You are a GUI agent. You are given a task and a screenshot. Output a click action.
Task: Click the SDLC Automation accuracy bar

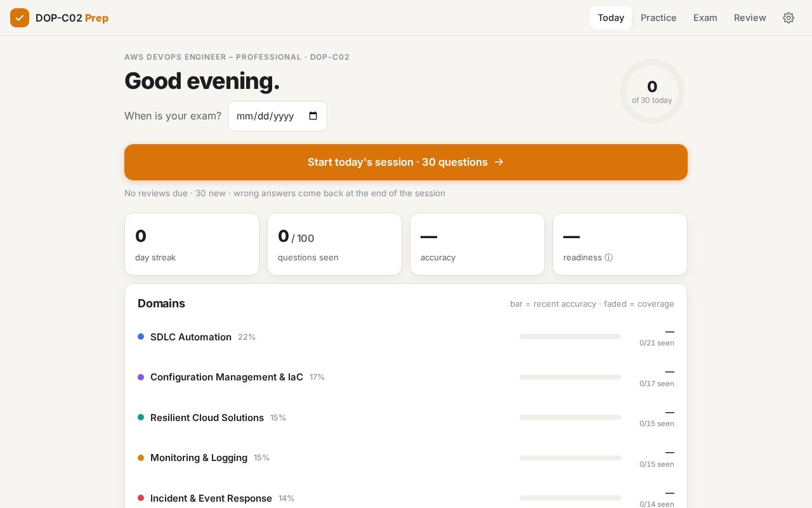click(570, 337)
